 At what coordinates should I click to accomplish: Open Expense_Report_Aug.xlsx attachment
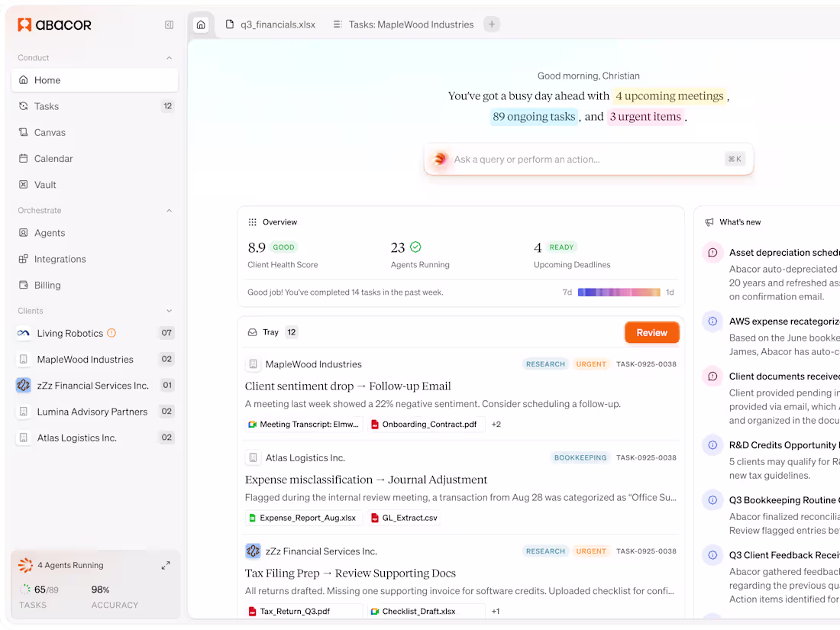coord(304,518)
